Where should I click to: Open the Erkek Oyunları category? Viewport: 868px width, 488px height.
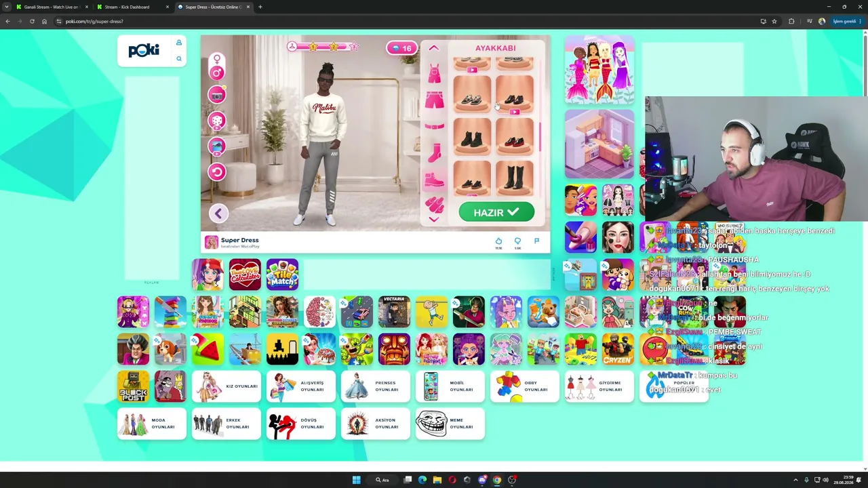226,424
